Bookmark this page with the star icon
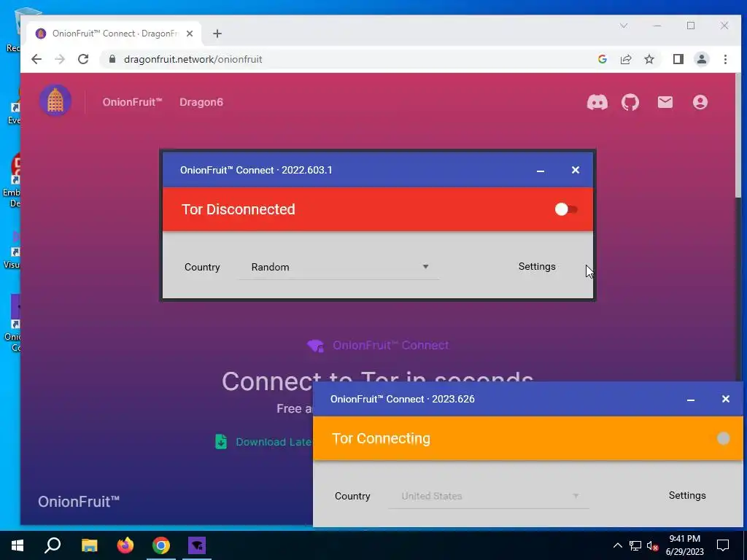 point(649,59)
